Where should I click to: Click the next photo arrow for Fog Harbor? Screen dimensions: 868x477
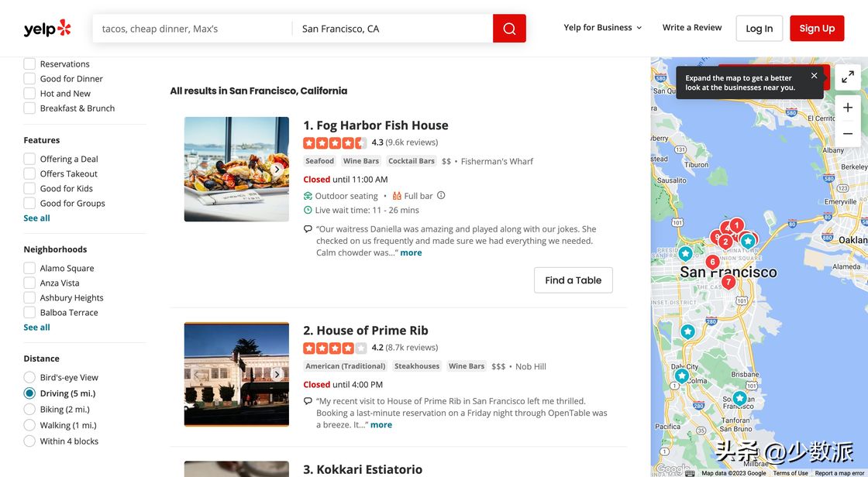pyautogui.click(x=277, y=170)
